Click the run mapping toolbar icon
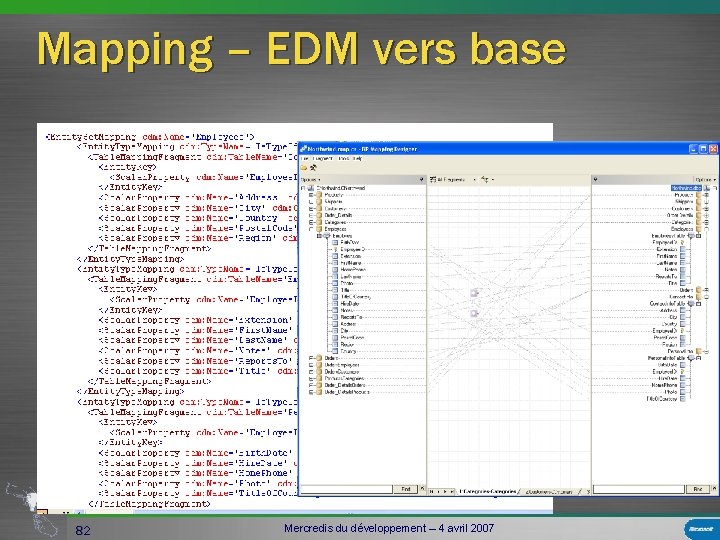This screenshot has width=720, height=540. [x=313, y=168]
